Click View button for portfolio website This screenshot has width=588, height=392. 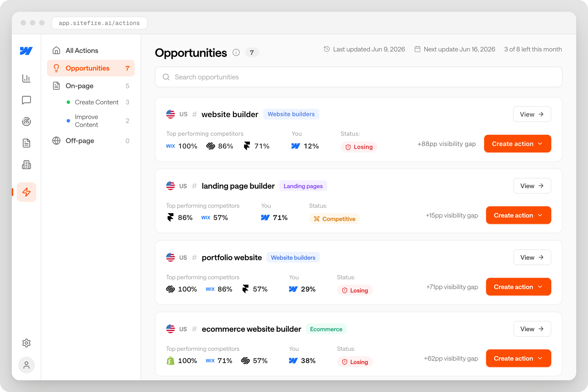[532, 257]
